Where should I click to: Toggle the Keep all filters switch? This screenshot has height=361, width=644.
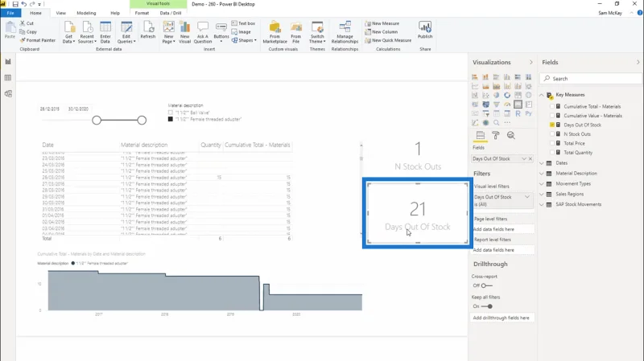click(x=487, y=306)
